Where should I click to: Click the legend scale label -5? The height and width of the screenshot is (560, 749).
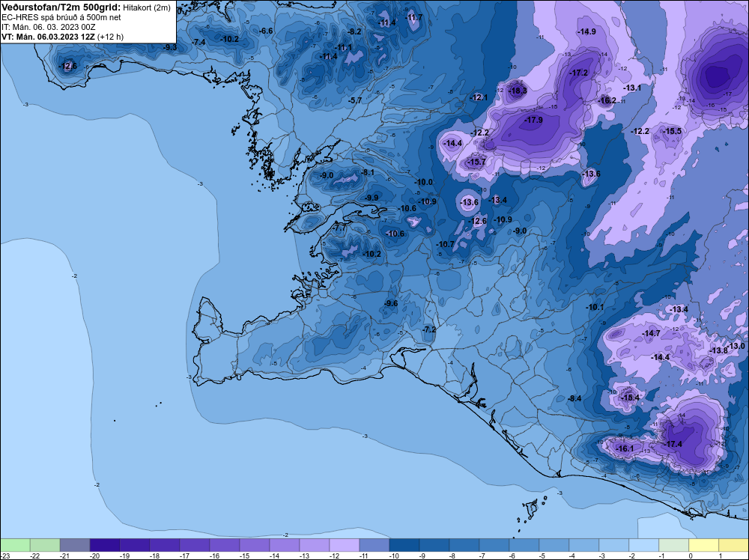click(x=542, y=556)
